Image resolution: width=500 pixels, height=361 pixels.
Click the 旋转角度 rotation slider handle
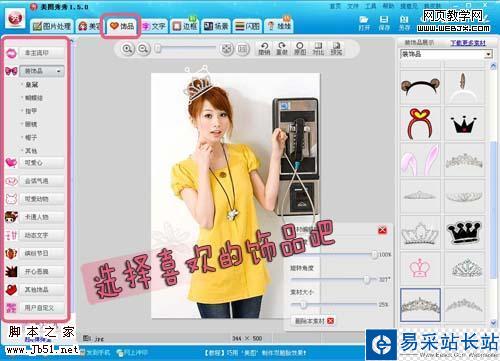(x=367, y=279)
